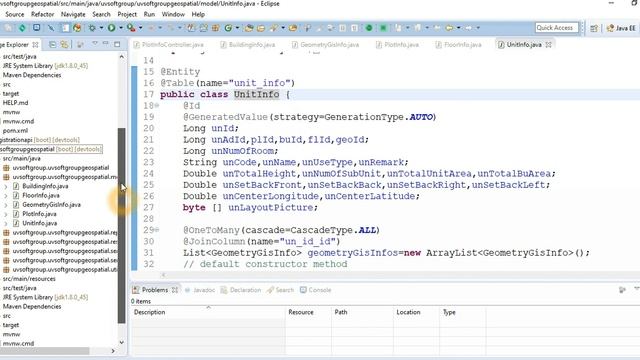Screen dimensions: 640x360
Task: Click the Search flashlight toolbar icon
Action: point(273,28)
